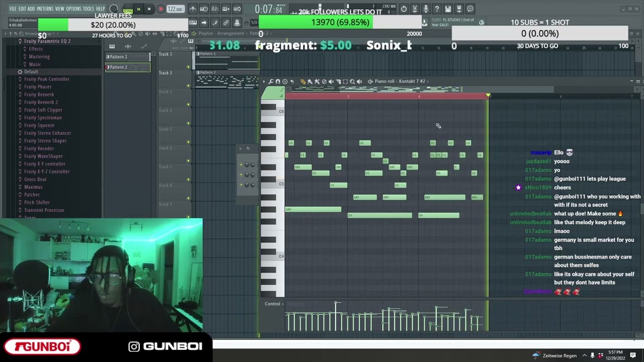
Task: Expand the Music folder in browser
Action: pos(35,64)
